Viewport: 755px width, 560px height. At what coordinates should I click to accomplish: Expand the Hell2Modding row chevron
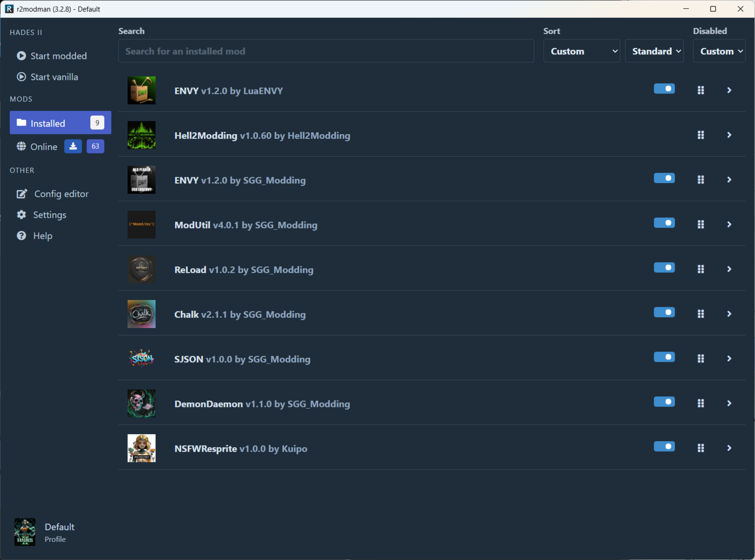point(729,135)
